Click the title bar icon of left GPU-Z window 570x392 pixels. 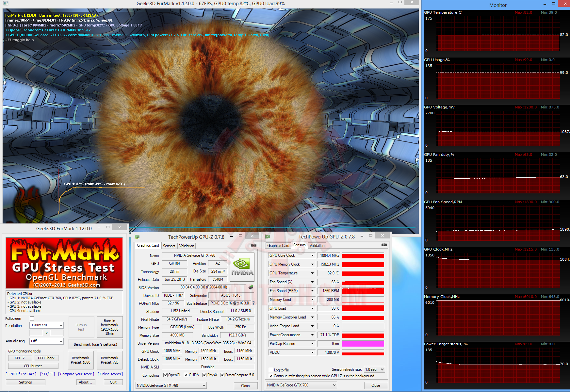[137, 237]
